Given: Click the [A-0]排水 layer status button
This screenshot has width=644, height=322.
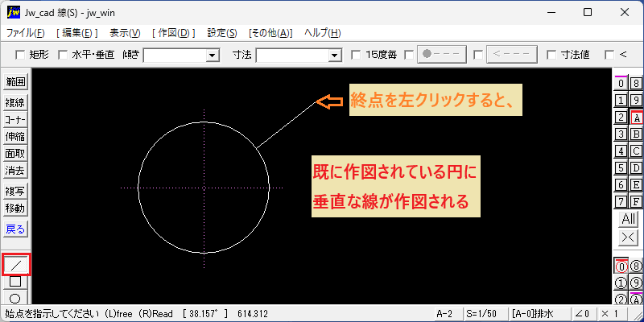Looking at the screenshot, I should [539, 314].
